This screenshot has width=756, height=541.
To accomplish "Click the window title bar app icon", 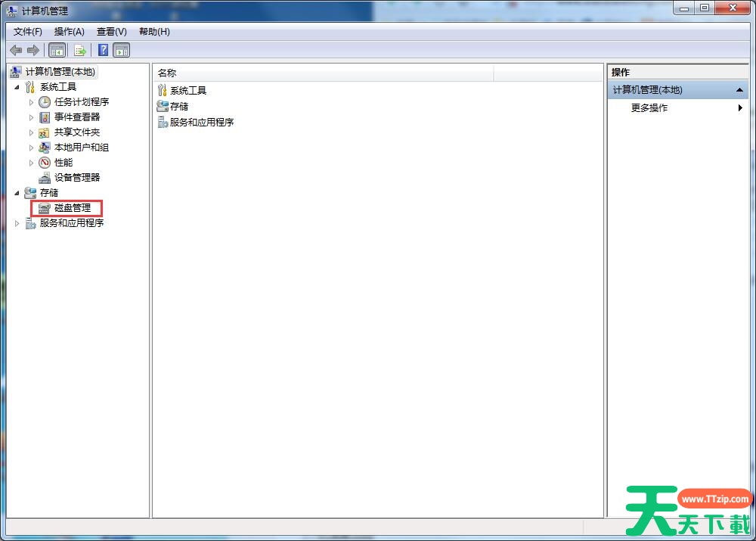I will [12, 11].
